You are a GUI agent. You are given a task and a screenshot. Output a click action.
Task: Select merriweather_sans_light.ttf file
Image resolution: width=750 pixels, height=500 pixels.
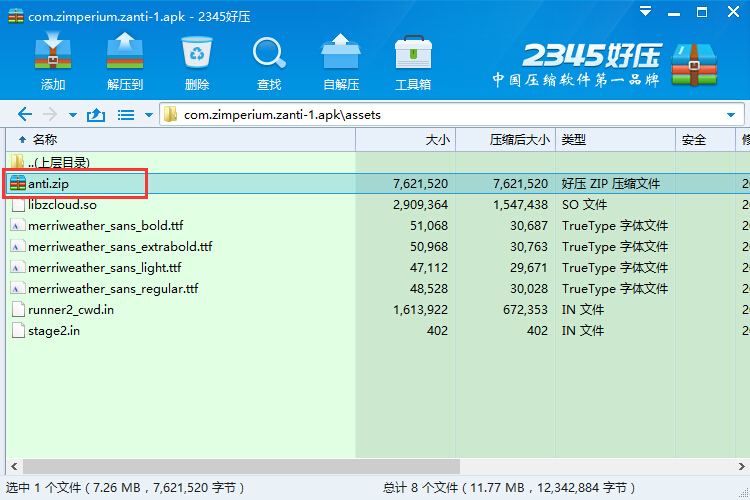[378, 268]
